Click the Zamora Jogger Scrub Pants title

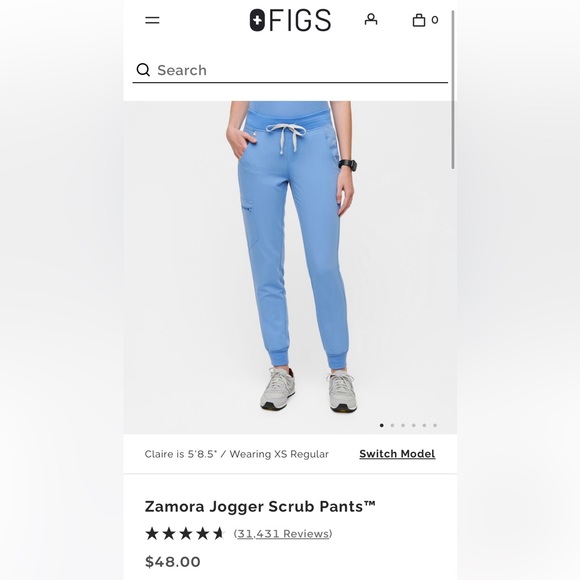260,506
